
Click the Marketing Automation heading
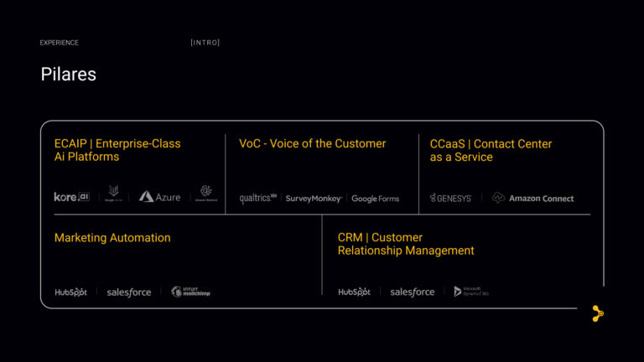(112, 238)
